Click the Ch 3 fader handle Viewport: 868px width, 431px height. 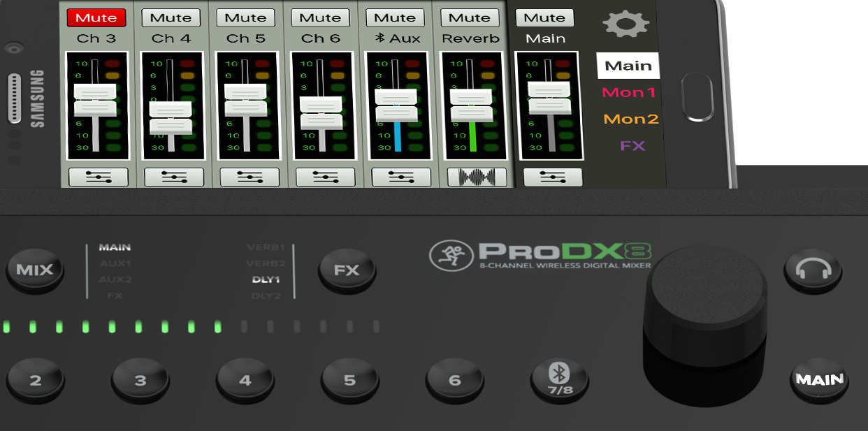pyautogui.click(x=95, y=100)
